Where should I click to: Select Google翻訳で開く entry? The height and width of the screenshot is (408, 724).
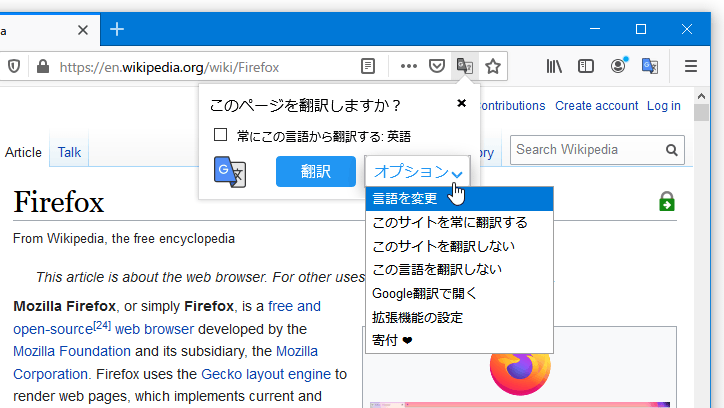[x=459, y=294]
